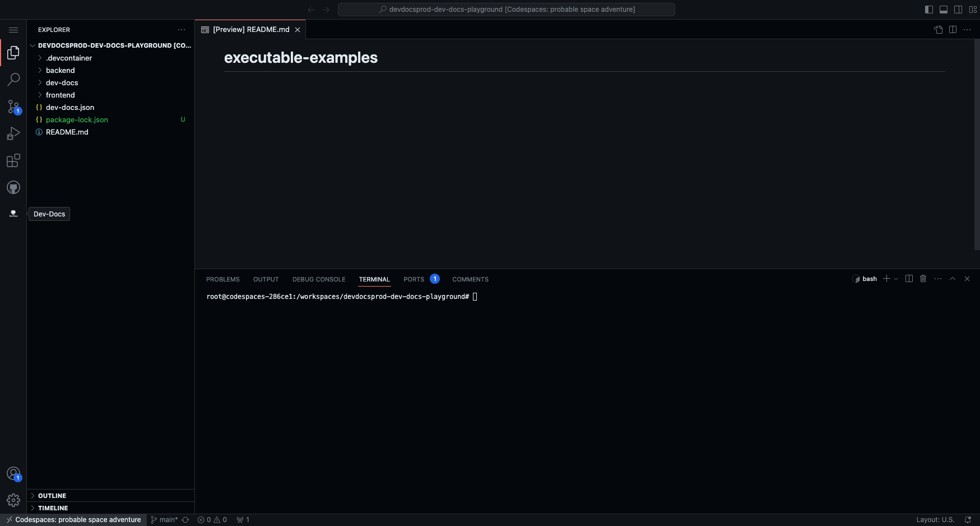Open the GitHub activity bar icon
The width and height of the screenshot is (980, 526).
point(13,187)
